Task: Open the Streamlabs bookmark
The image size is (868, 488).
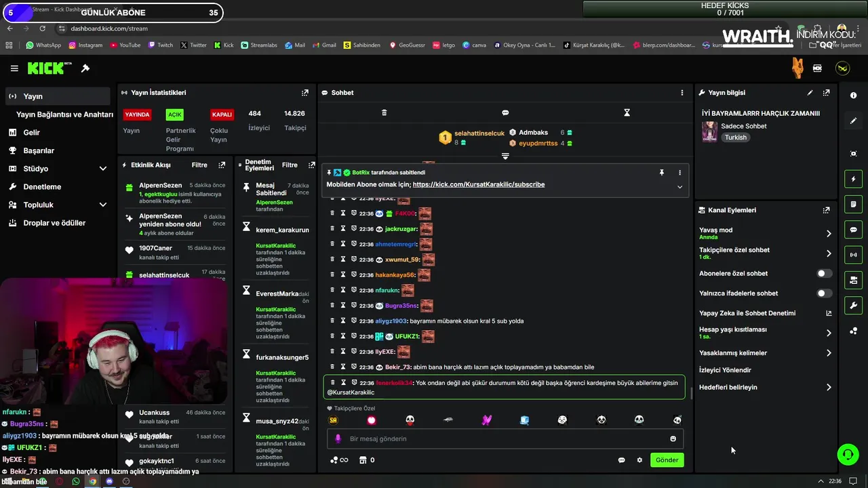Action: pos(259,45)
